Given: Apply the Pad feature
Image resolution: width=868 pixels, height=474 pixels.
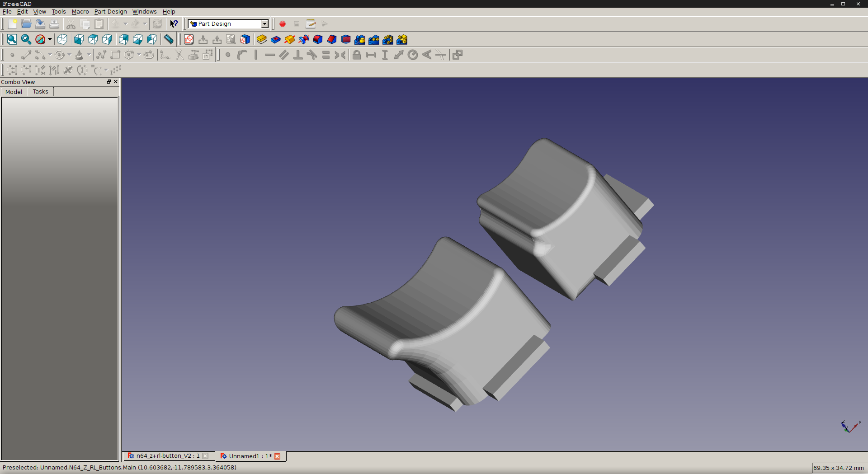Looking at the screenshot, I should click(262, 40).
